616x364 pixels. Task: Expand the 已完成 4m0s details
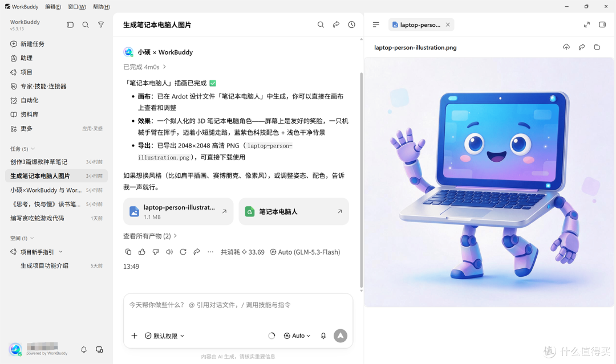(144, 67)
